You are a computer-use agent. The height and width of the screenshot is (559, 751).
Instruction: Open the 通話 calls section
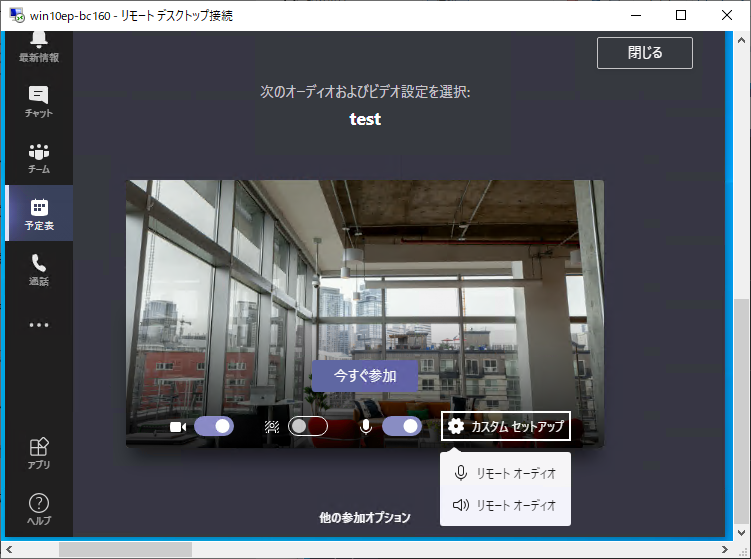pyautogui.click(x=39, y=270)
